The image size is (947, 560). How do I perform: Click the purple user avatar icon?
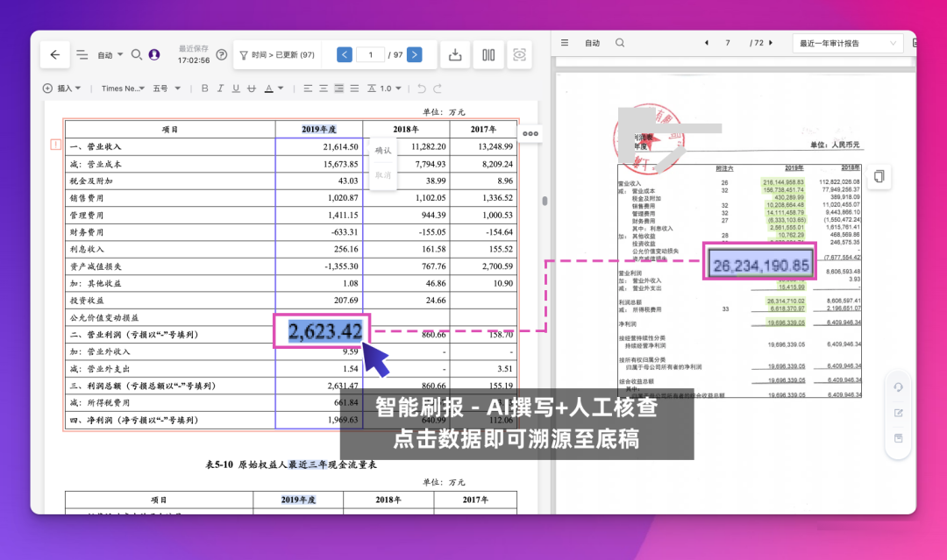pos(154,55)
